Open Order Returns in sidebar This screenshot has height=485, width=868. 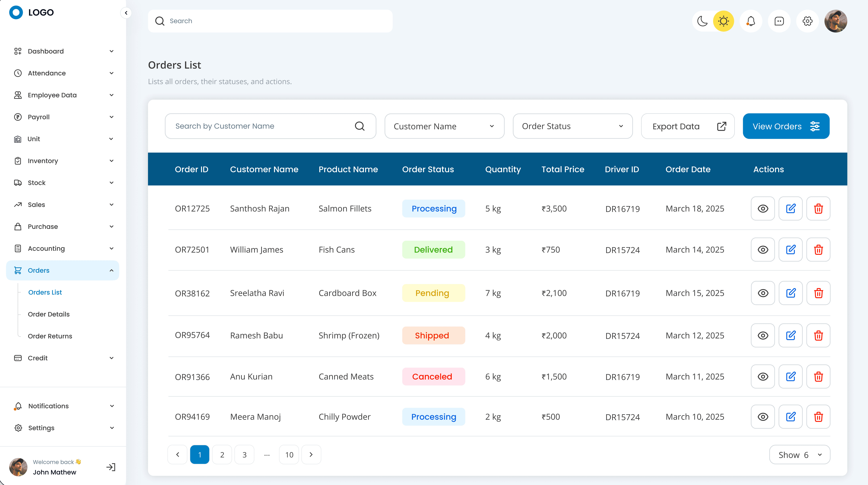[50, 336]
